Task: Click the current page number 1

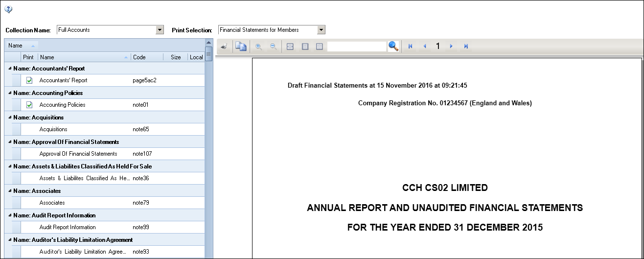Action: [x=438, y=46]
